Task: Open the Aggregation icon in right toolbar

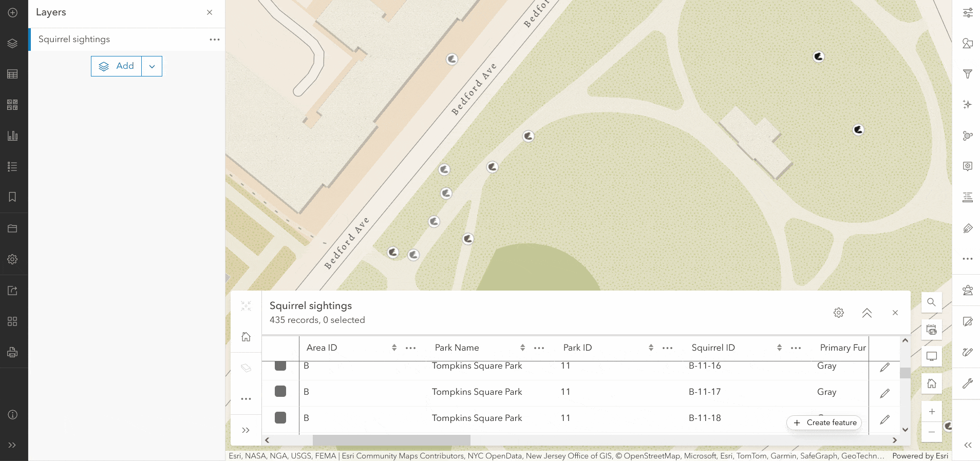Action: [968, 136]
